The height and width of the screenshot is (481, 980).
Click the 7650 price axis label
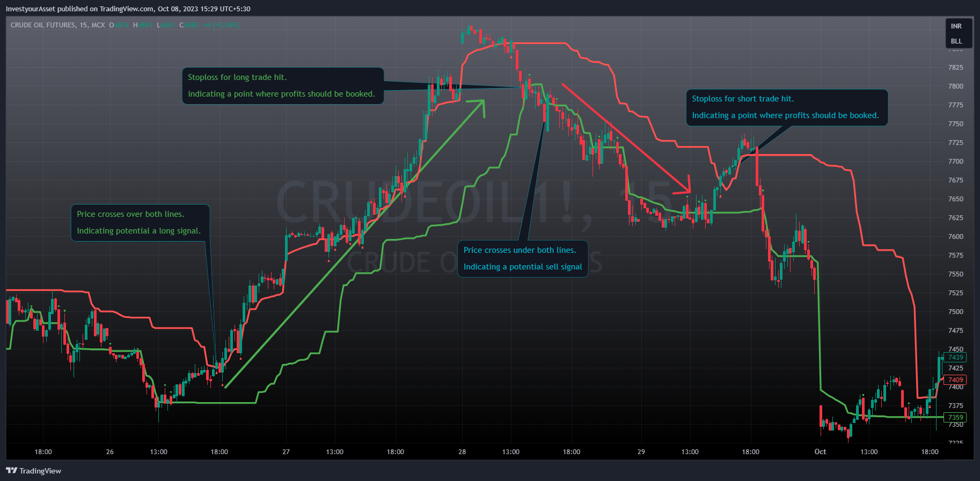[955, 199]
